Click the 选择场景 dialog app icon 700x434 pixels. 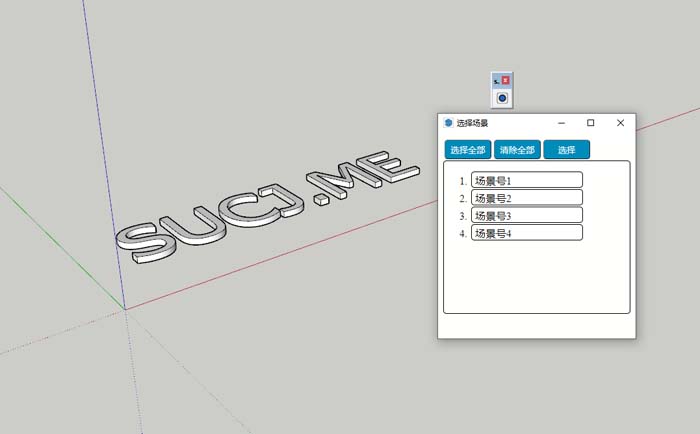448,123
